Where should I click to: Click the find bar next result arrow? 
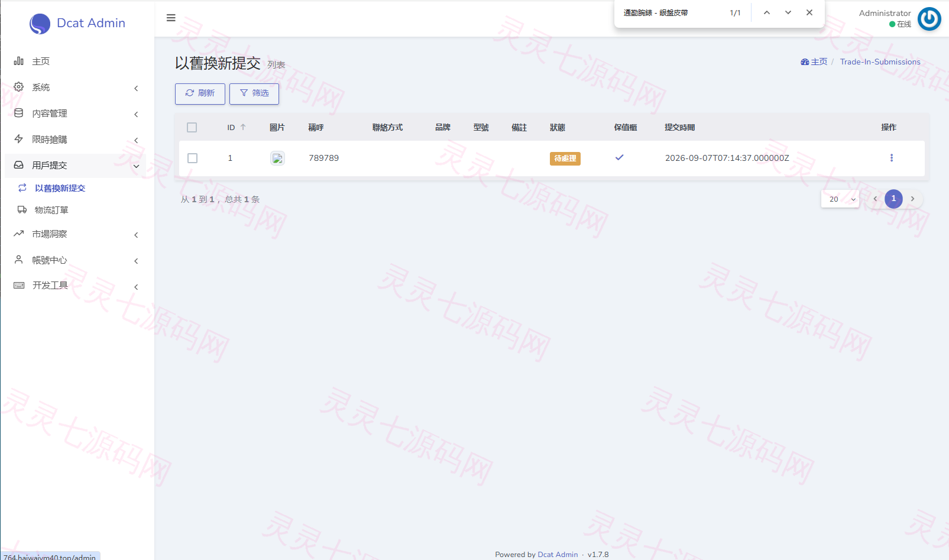click(788, 12)
